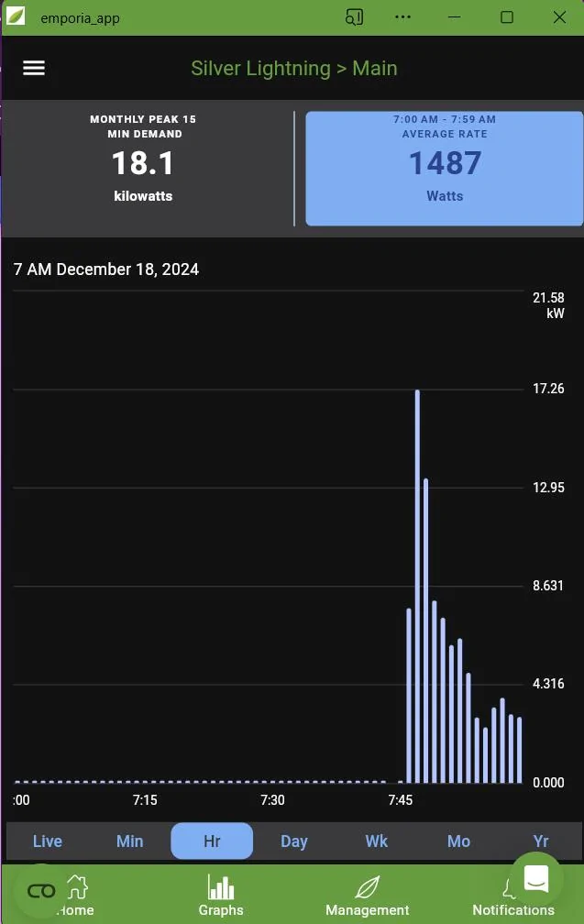This screenshot has height=924, width=584.
Task: Select the Hr time scale
Action: pyautogui.click(x=212, y=841)
